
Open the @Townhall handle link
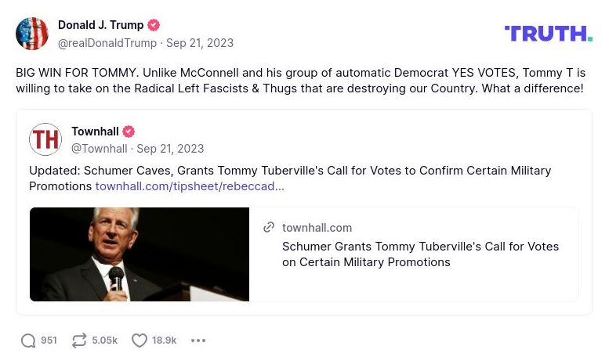(x=99, y=149)
